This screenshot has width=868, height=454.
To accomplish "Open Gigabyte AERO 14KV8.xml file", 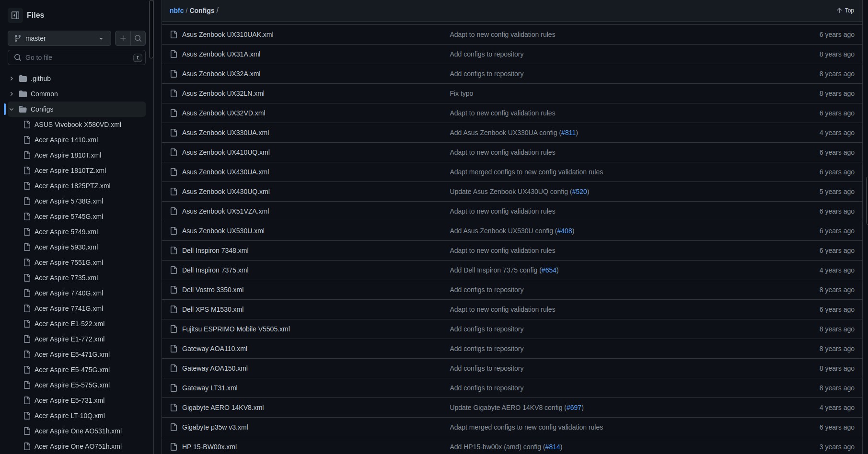I will [223, 408].
